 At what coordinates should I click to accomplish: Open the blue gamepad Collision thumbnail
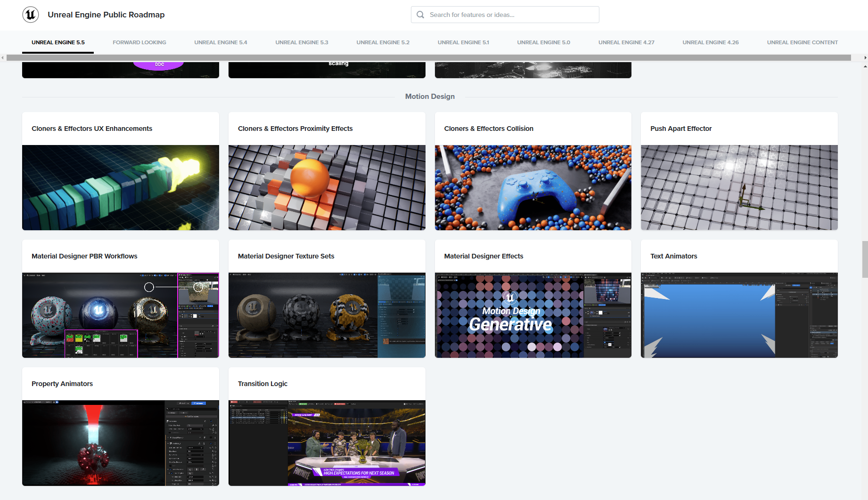tap(533, 187)
